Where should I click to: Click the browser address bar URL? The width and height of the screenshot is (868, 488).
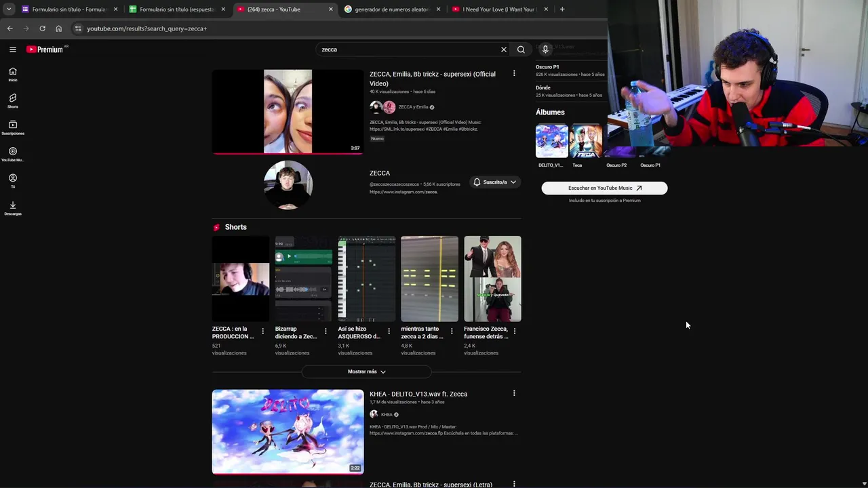(147, 28)
